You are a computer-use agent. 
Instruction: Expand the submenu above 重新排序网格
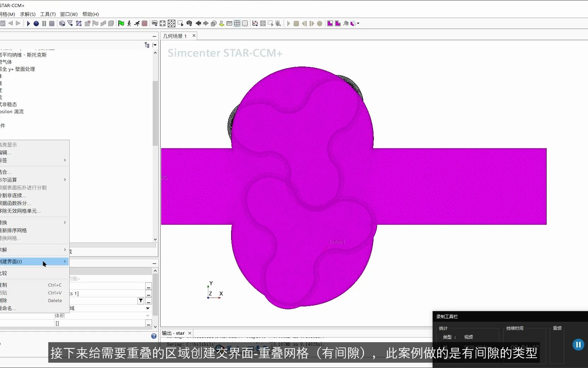[x=34, y=223]
